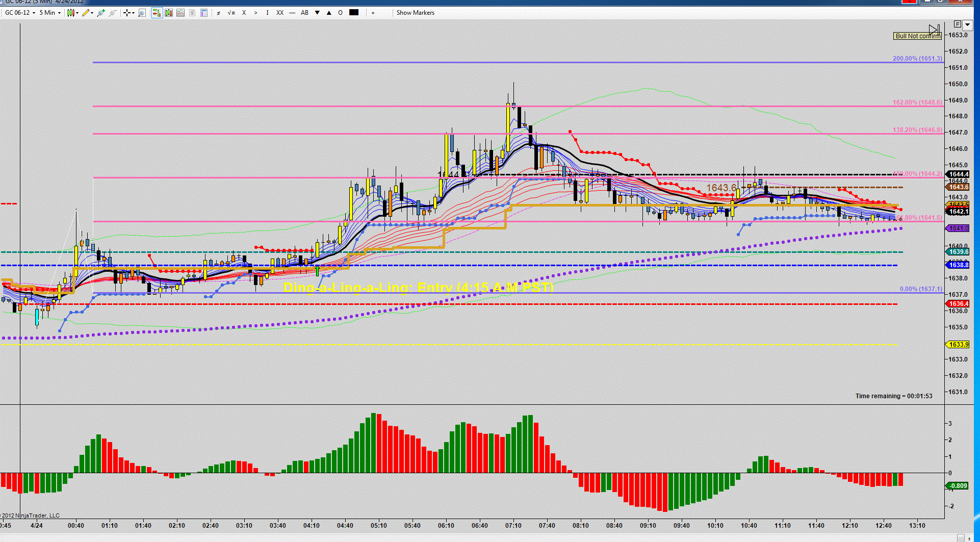Viewport: 980px width, 542px height.
Task: Open the indicators candlestick panel icon
Action: tap(169, 13)
